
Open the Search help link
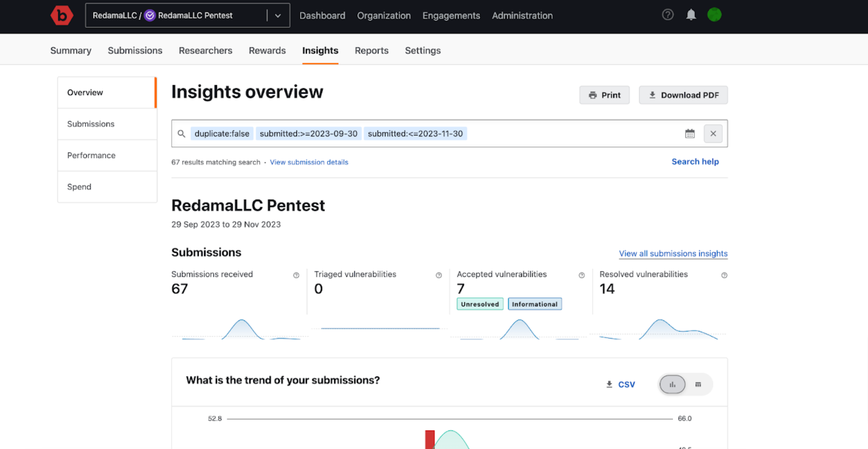point(695,161)
